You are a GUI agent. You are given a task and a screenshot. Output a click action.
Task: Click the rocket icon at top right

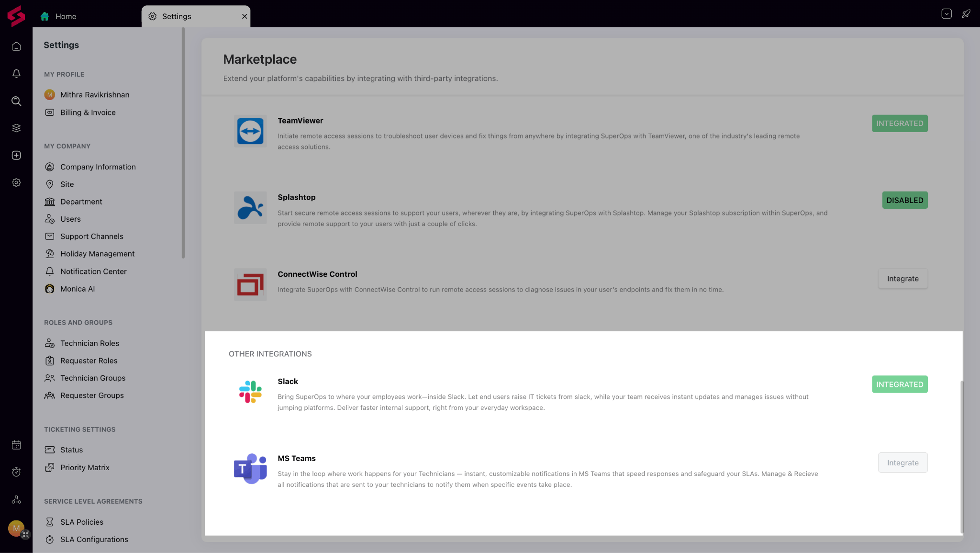[966, 14]
